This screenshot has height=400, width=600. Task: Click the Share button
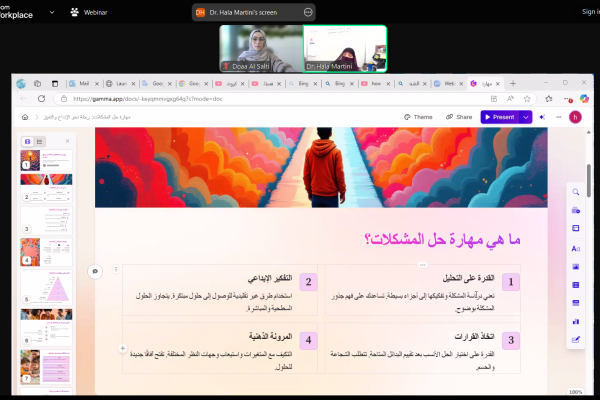click(459, 117)
